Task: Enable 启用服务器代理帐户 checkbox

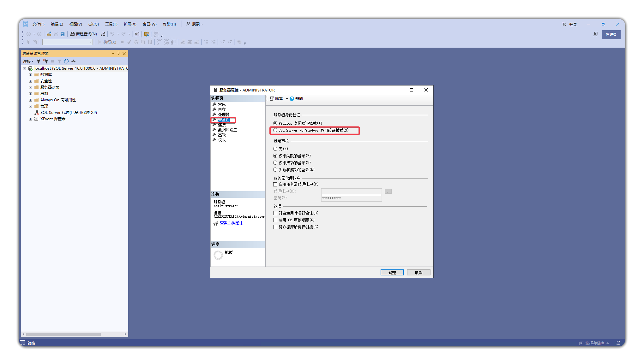Action: point(275,184)
